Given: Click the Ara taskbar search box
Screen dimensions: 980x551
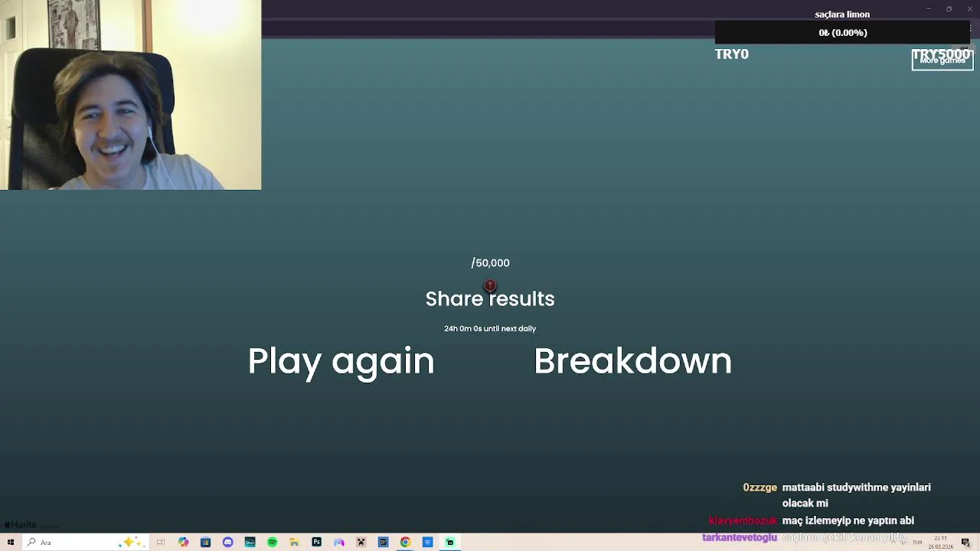Looking at the screenshot, I should (x=85, y=543).
